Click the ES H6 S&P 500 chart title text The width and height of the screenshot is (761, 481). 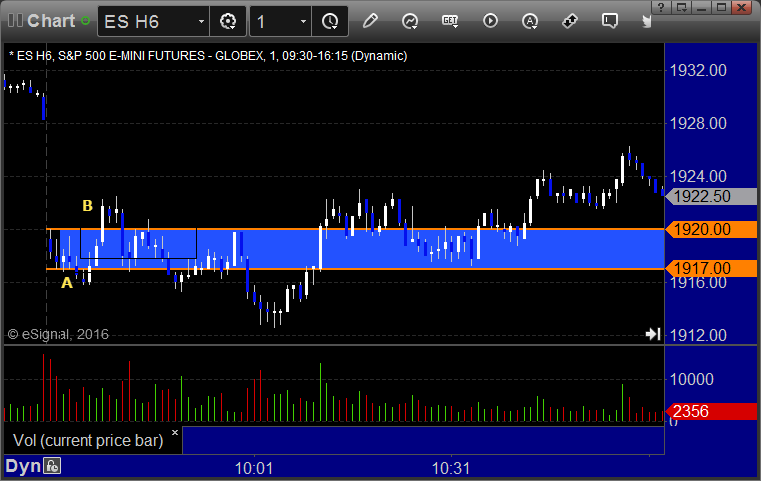coord(208,56)
